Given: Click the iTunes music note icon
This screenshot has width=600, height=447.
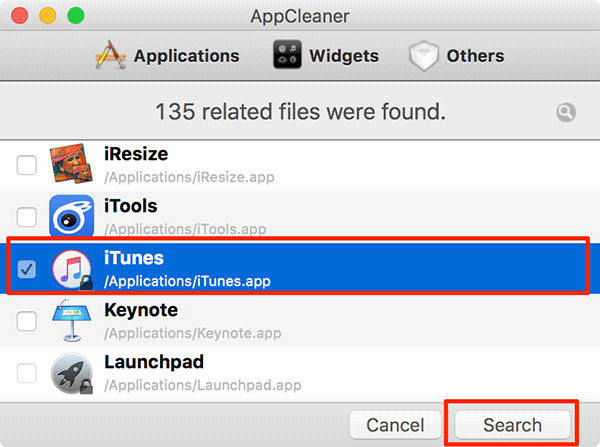Looking at the screenshot, I should (72, 269).
